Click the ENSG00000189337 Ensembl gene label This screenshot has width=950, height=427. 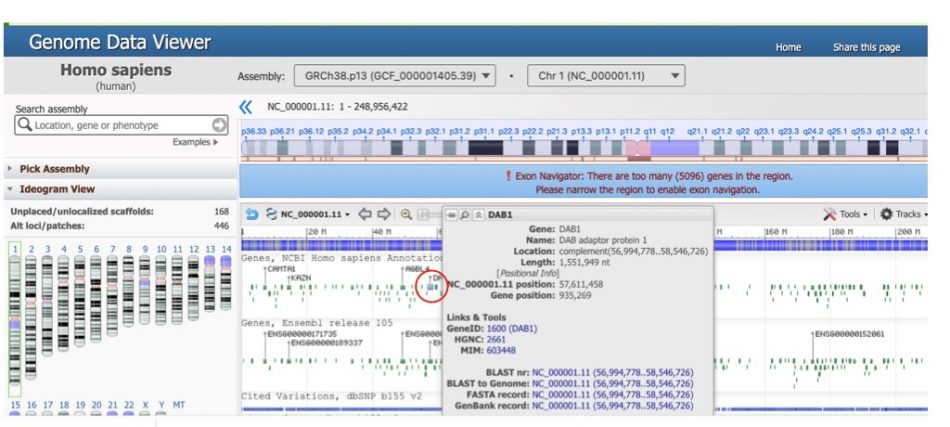(x=327, y=343)
